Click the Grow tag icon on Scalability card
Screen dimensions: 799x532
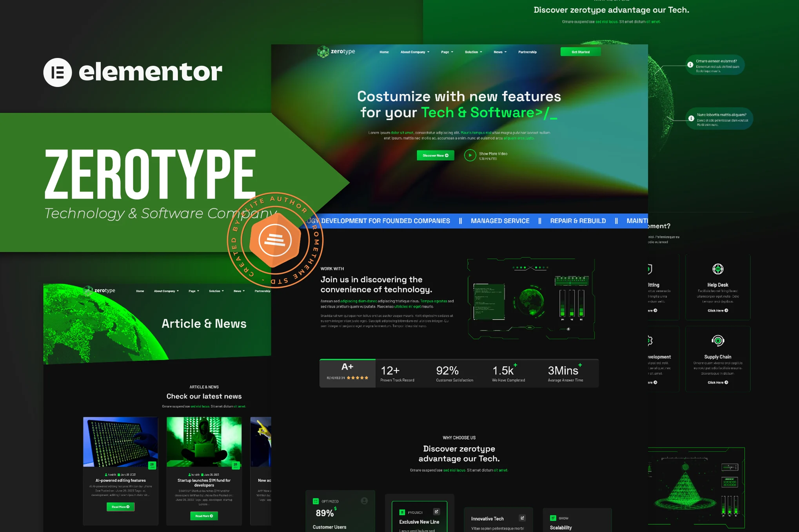click(x=553, y=518)
